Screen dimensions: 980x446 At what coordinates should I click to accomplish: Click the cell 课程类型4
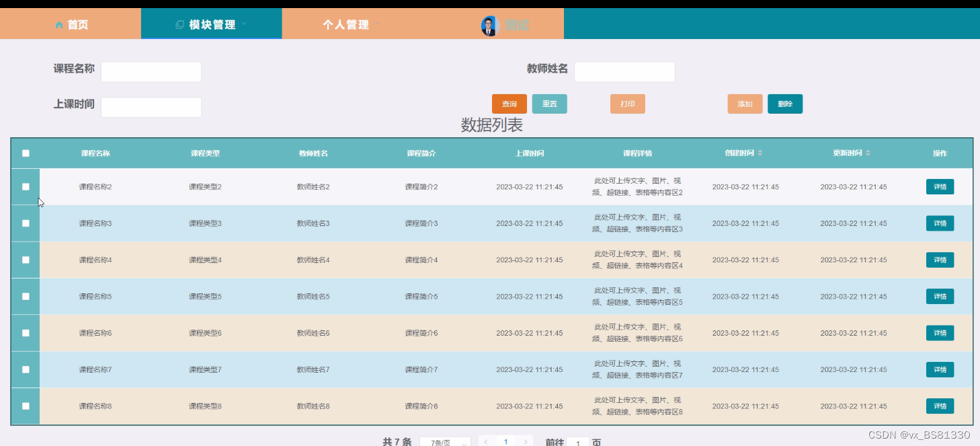(205, 260)
